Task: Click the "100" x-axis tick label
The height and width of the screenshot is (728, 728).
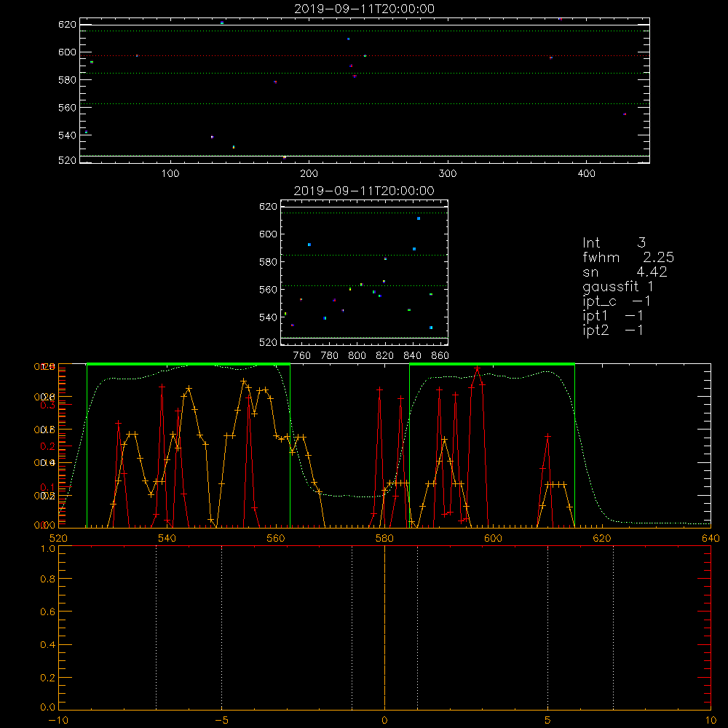Action: tap(170, 174)
